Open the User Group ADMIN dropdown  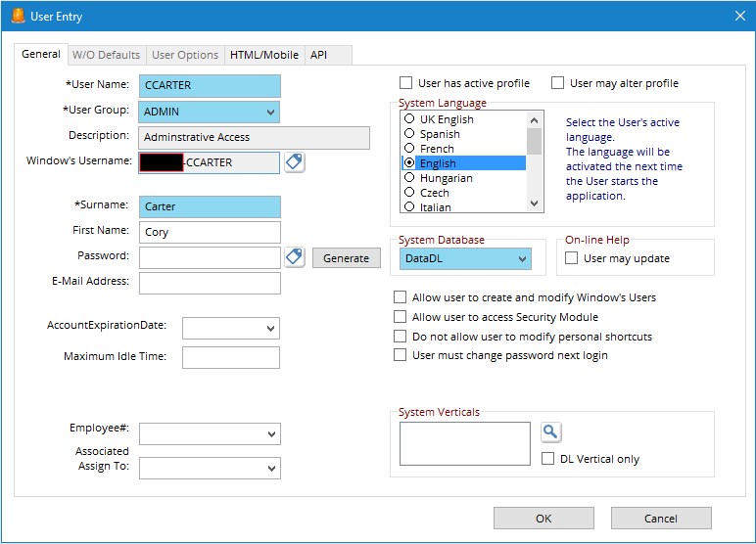click(x=271, y=112)
